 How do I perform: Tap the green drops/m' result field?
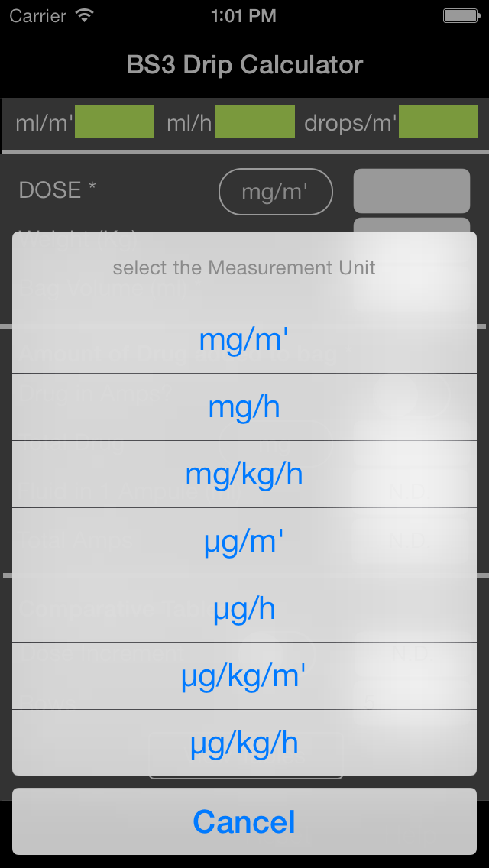[439, 122]
